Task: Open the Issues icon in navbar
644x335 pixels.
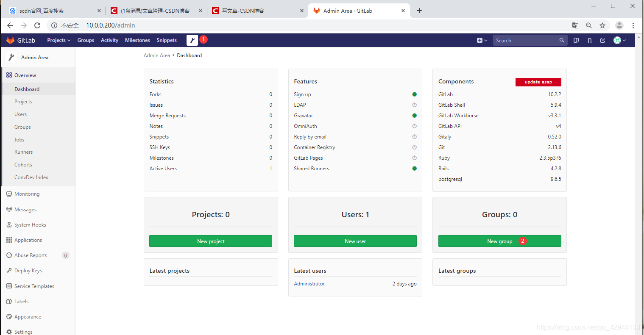Action: point(576,40)
